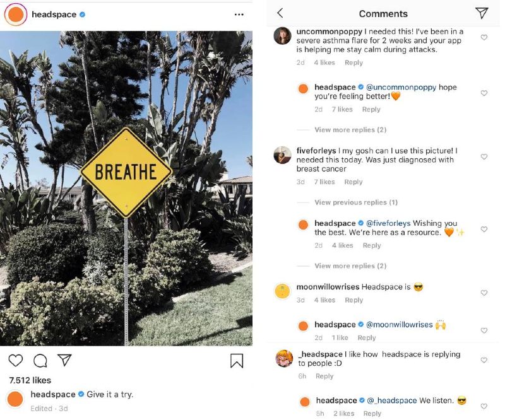Like the headspace post with heart icon

click(x=16, y=361)
